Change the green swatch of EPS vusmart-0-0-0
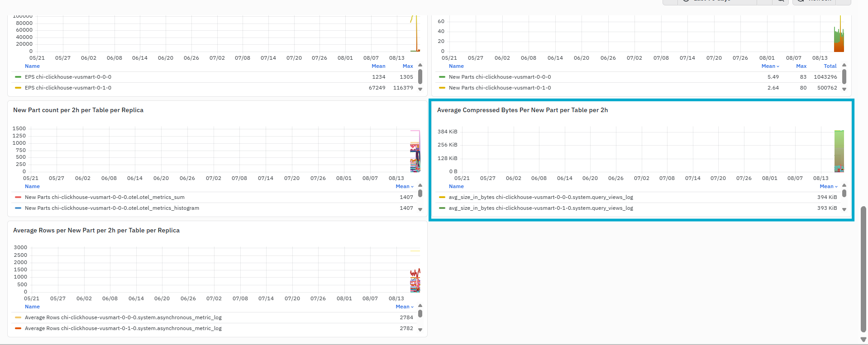The image size is (868, 345). tap(18, 77)
